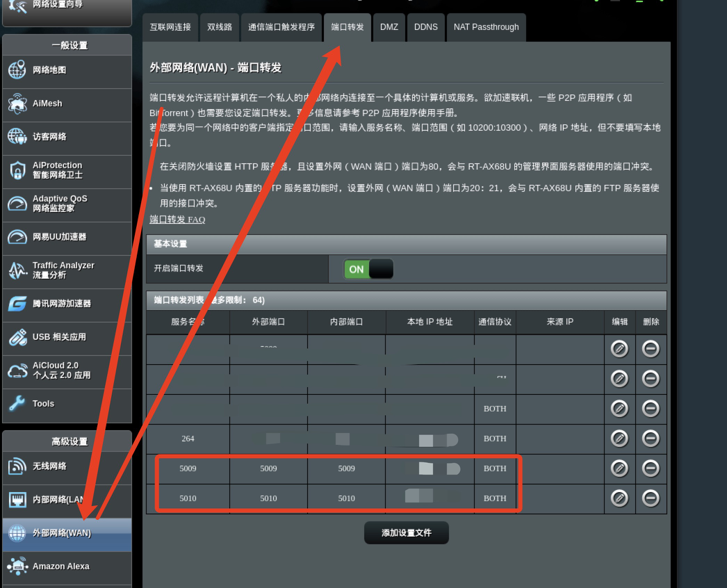Open 腾讯网游加速器

tap(64, 304)
